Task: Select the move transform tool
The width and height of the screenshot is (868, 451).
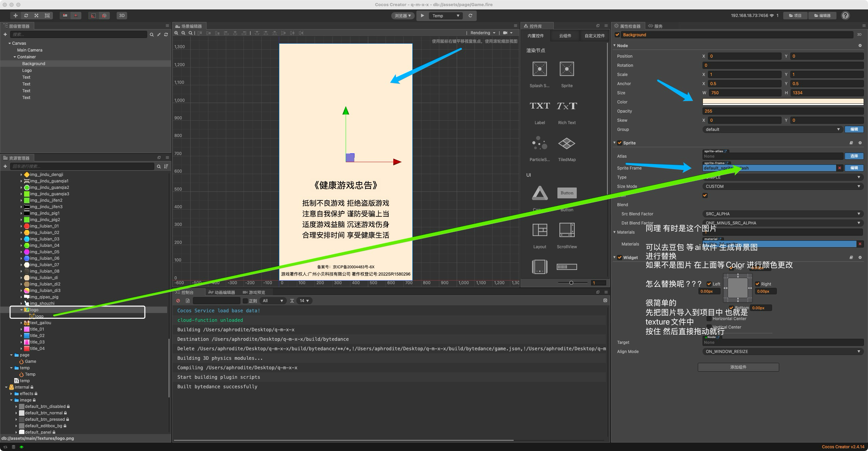Action: coord(15,16)
